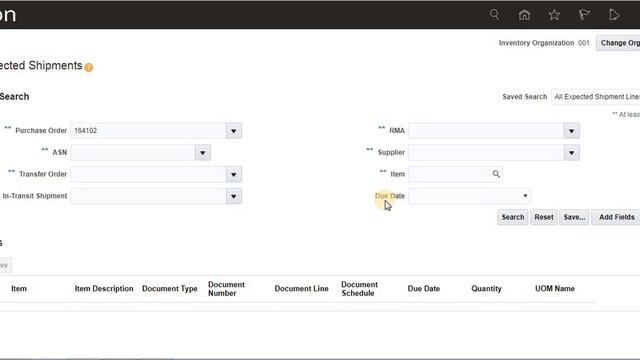The width and height of the screenshot is (640, 360).
Task: Click the Search section heading
Action: click(x=14, y=97)
